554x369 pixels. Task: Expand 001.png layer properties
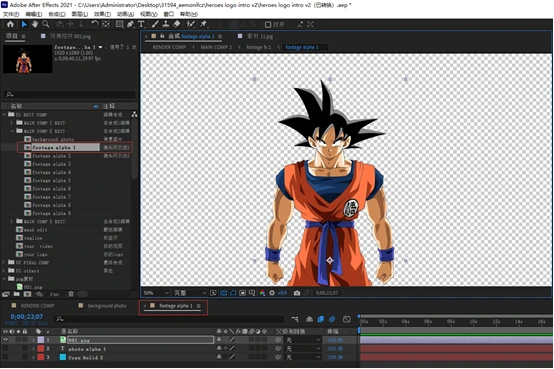point(33,340)
